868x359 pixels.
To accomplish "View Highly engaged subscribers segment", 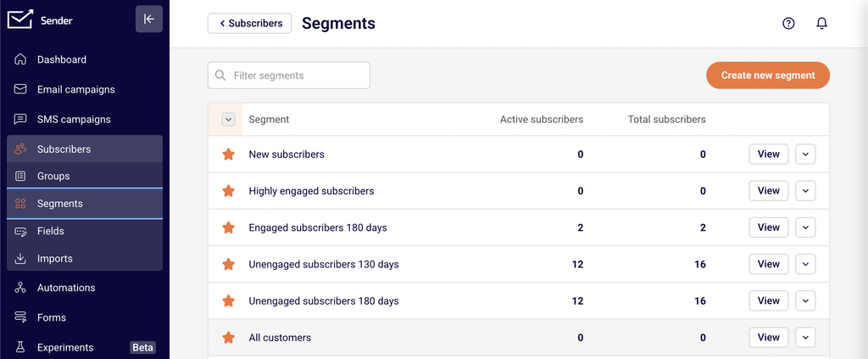I will (768, 191).
